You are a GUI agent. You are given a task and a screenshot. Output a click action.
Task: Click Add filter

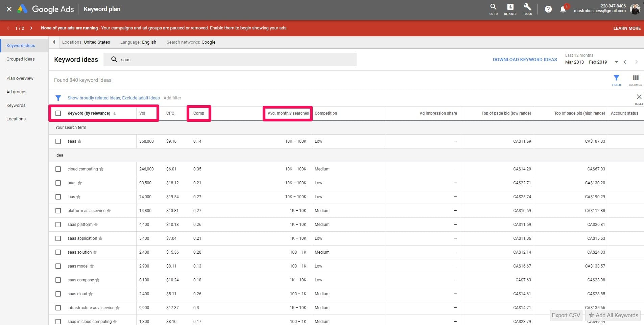click(172, 98)
